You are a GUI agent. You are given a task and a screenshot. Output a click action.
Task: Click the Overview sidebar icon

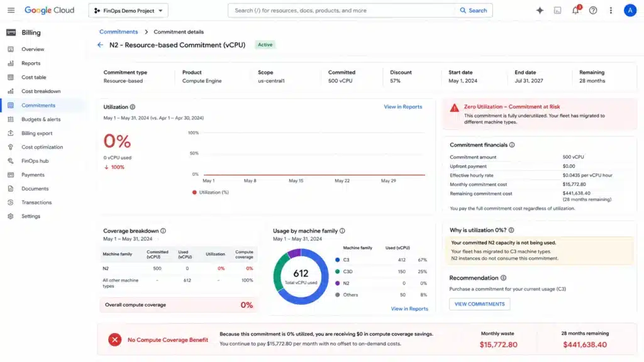[11, 49]
